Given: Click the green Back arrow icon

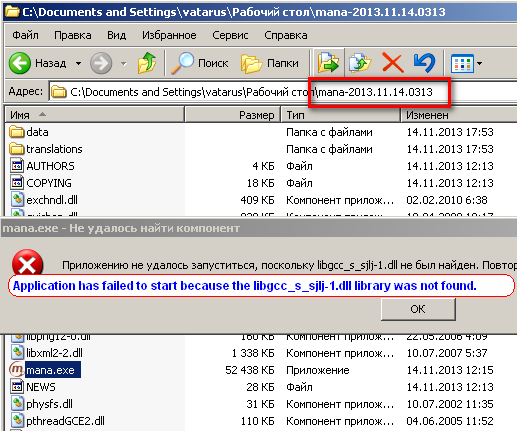Looking at the screenshot, I should click(x=20, y=63).
